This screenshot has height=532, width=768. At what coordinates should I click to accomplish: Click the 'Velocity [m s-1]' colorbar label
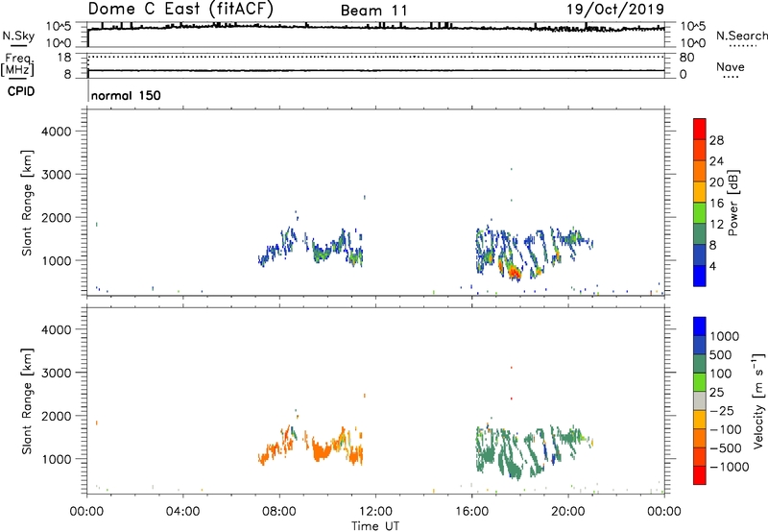pyautogui.click(x=758, y=400)
